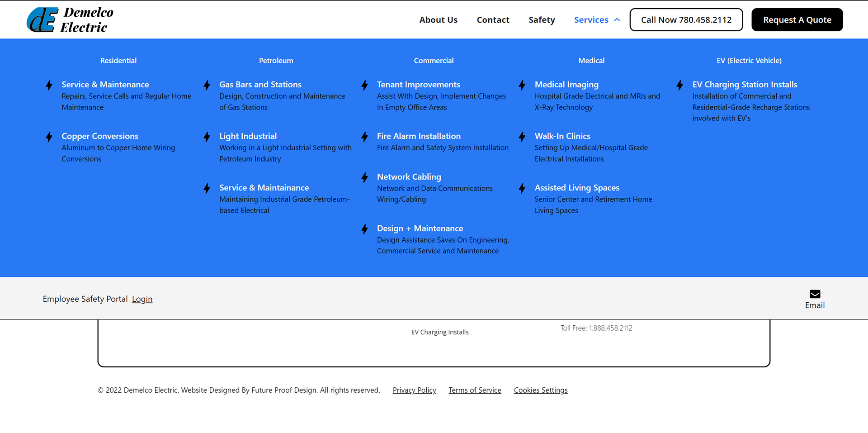The image size is (868, 433).
Task: Go to the Contact page
Action: (x=493, y=20)
